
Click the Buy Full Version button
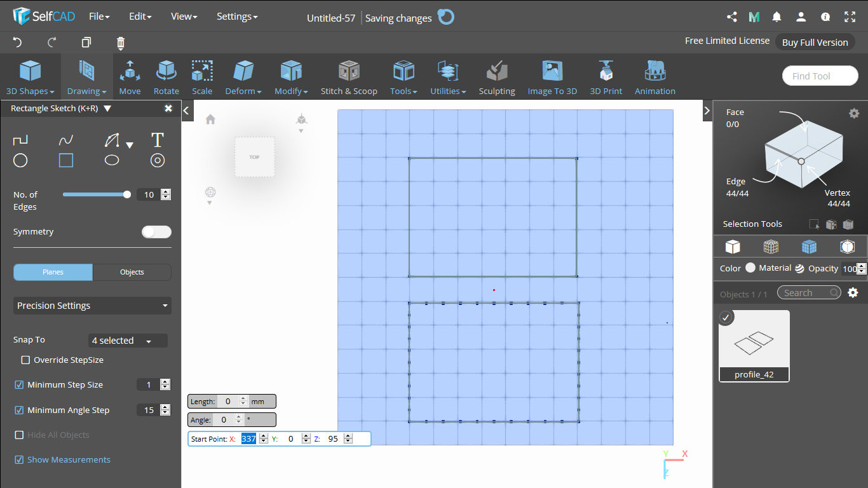click(x=815, y=42)
